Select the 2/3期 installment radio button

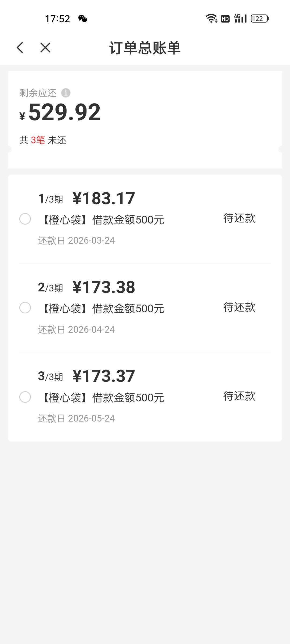point(25,308)
